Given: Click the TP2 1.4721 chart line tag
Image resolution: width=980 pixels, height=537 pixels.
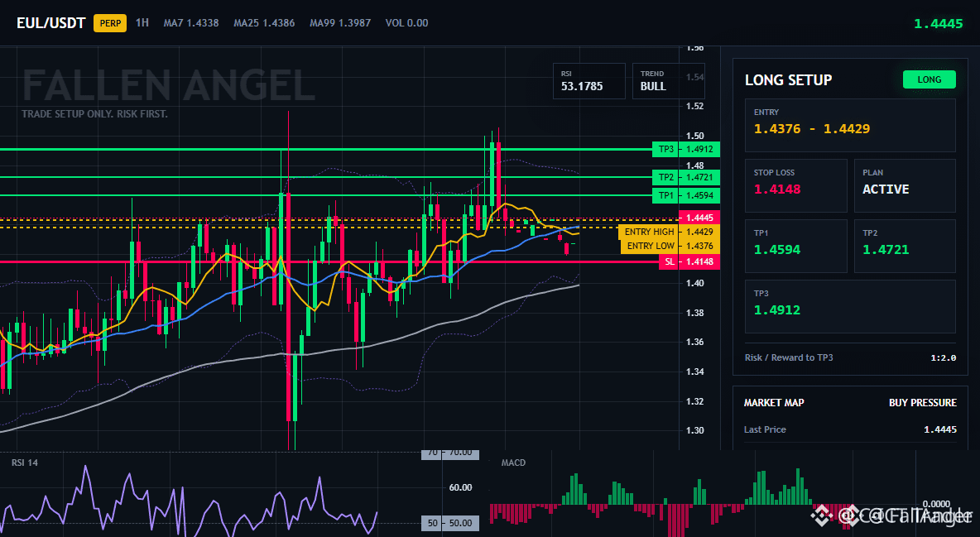Looking at the screenshot, I should coord(685,178).
